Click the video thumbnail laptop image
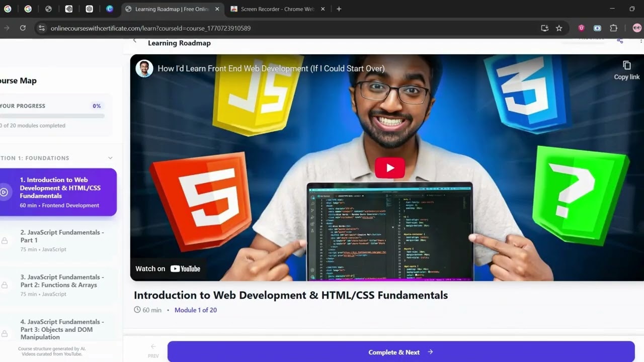644x362 pixels. 390,231
